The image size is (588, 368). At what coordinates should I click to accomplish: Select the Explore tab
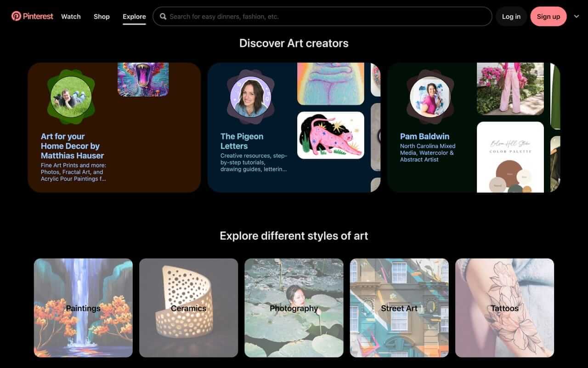tap(134, 17)
